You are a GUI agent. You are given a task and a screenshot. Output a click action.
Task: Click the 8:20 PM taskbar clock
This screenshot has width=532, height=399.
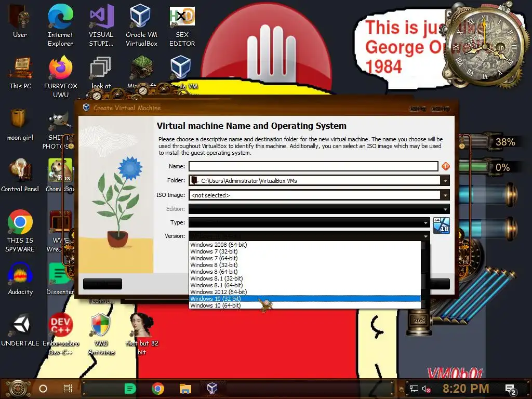[x=465, y=389]
